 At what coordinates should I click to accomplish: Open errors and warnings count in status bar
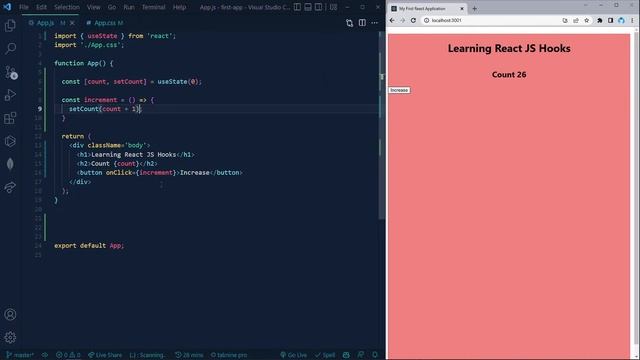68,355
